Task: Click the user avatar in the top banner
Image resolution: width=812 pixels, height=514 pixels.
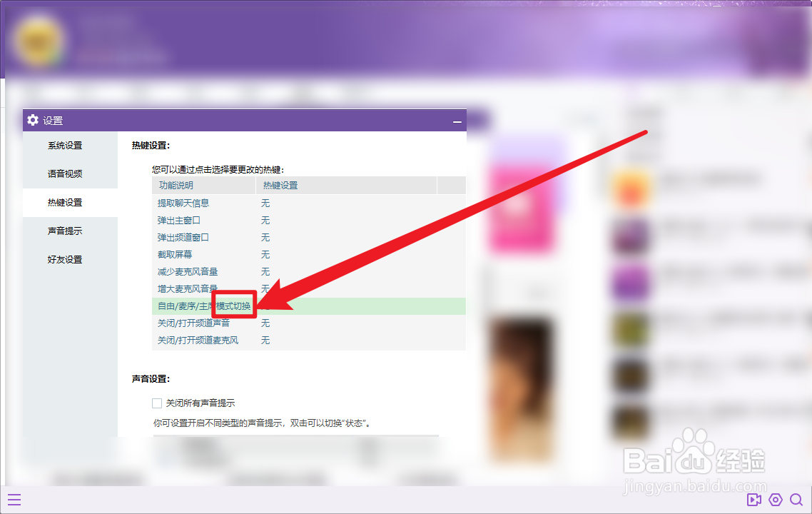Action: point(39,39)
